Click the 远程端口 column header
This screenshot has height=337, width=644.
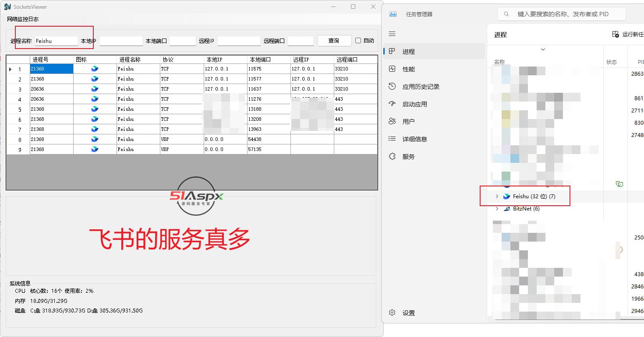coord(356,60)
